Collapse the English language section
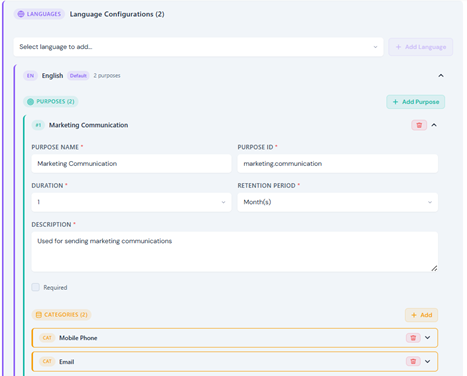The width and height of the screenshot is (467, 376). pyautogui.click(x=441, y=76)
